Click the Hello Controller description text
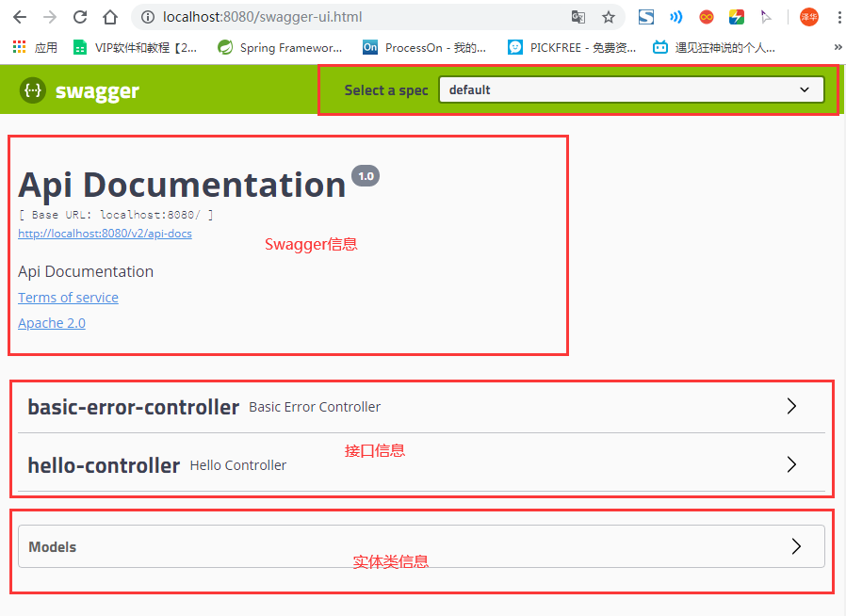Image resolution: width=846 pixels, height=616 pixels. tap(238, 465)
